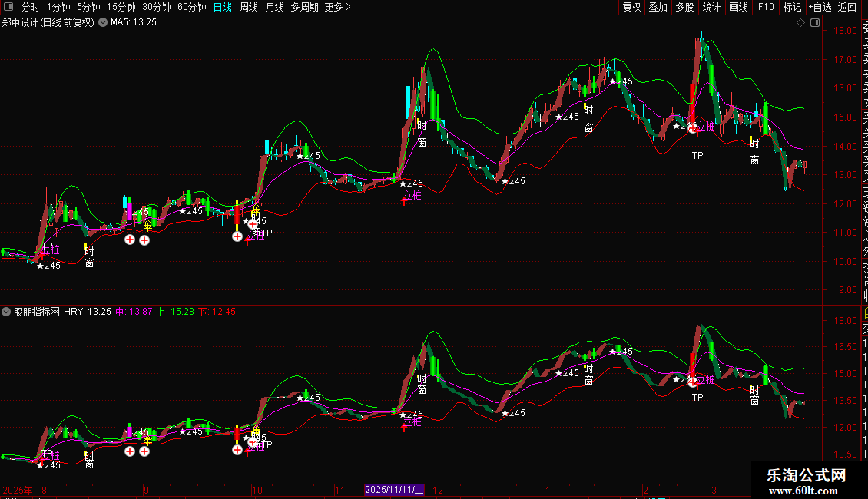
Task: Click the HRY: 13.25 value
Action: tap(88, 312)
